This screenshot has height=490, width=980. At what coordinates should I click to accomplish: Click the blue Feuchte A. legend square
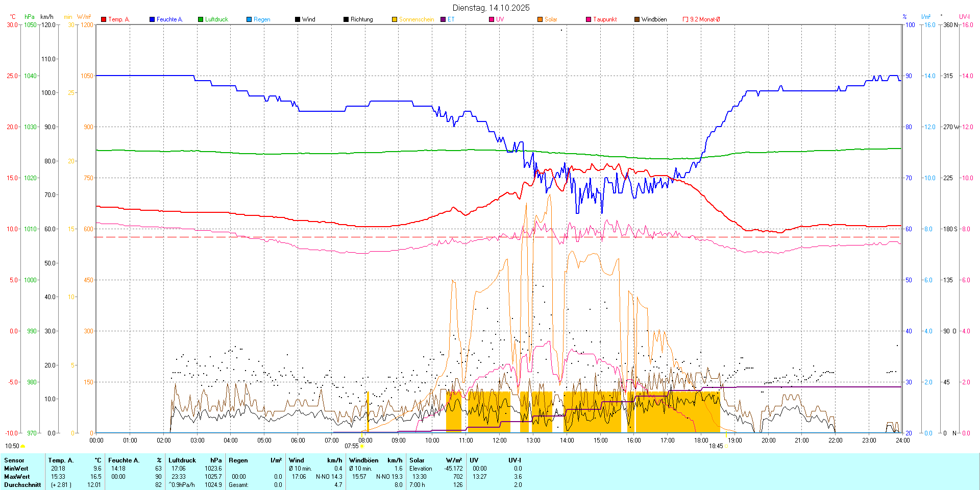[152, 19]
